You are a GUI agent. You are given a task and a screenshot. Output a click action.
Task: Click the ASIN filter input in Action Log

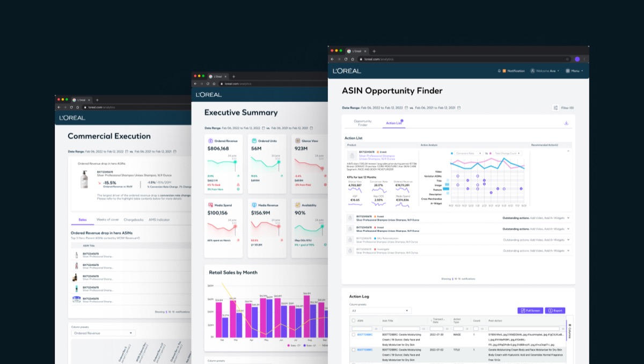(362, 329)
